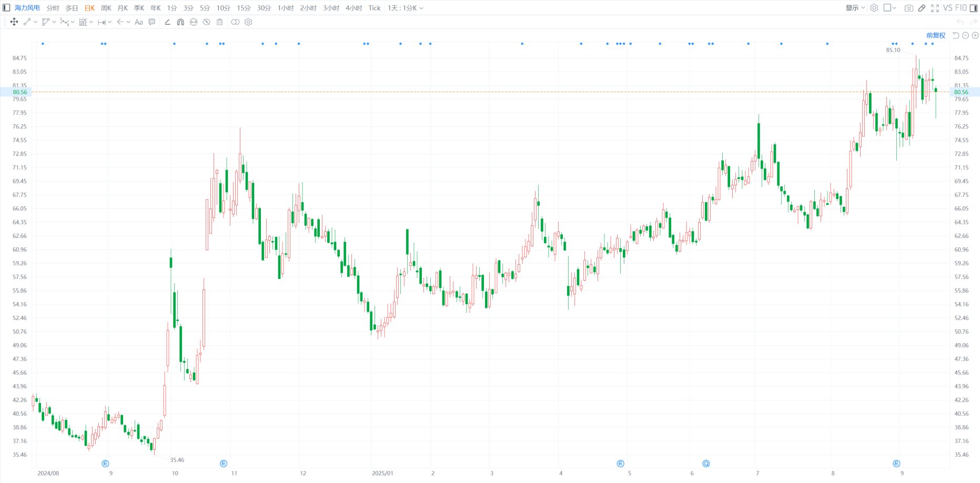Open the 1天:1分K period dropdown

[405, 8]
